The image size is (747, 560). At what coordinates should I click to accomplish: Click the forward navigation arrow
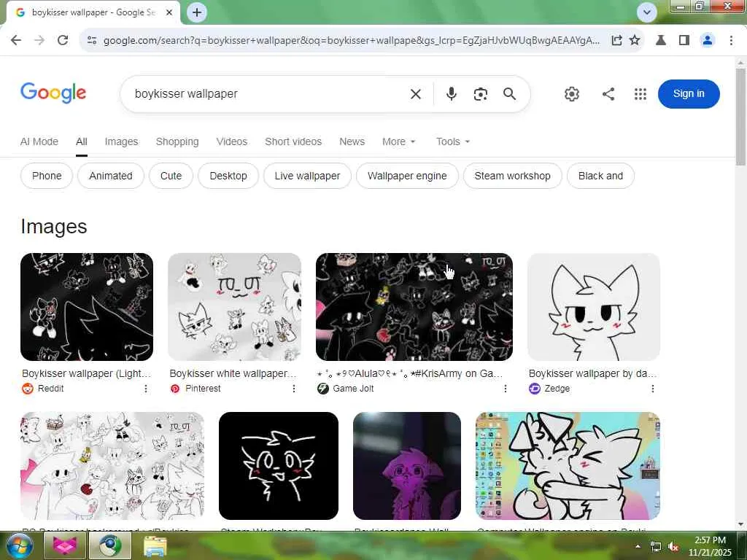point(39,41)
